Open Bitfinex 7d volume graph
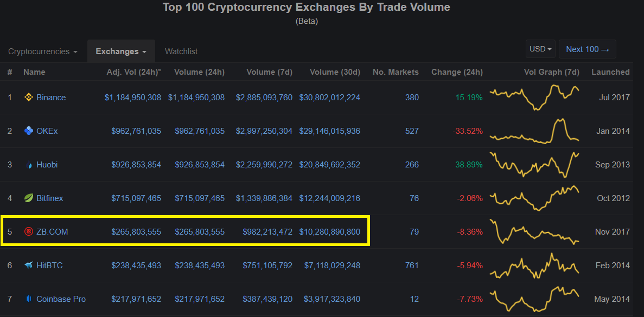This screenshot has height=317, width=644. pyautogui.click(x=534, y=198)
